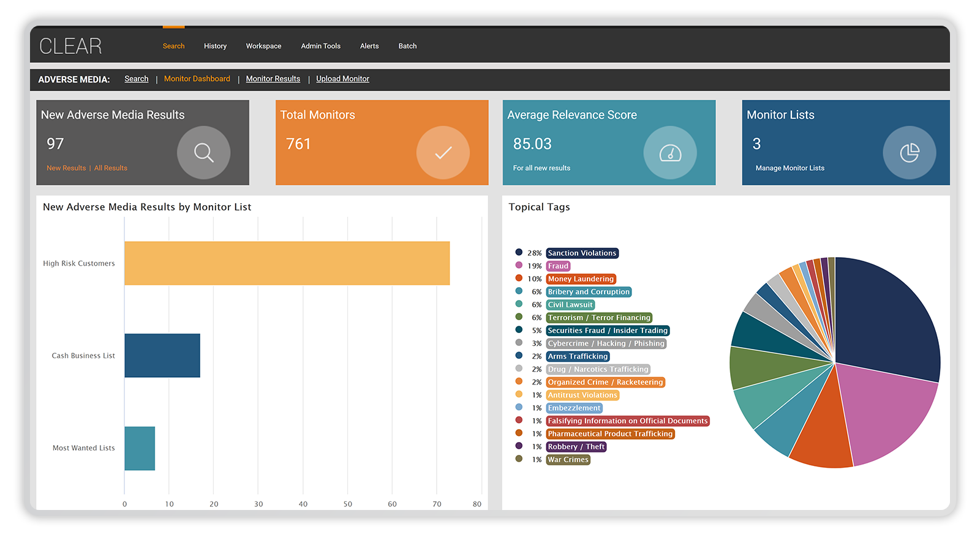
Task: Click Manage Monitor Lists
Action: 790,168
